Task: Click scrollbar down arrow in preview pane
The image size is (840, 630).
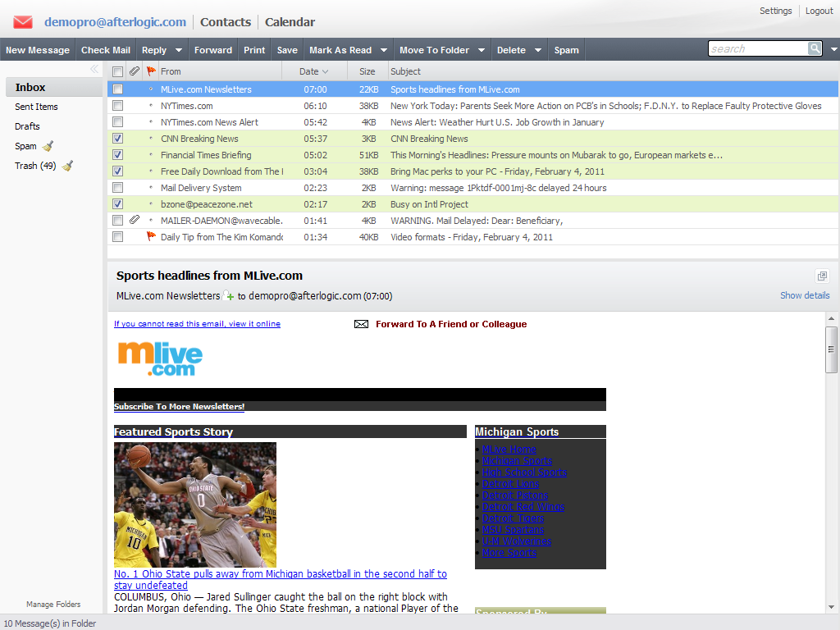Action: 831,607
